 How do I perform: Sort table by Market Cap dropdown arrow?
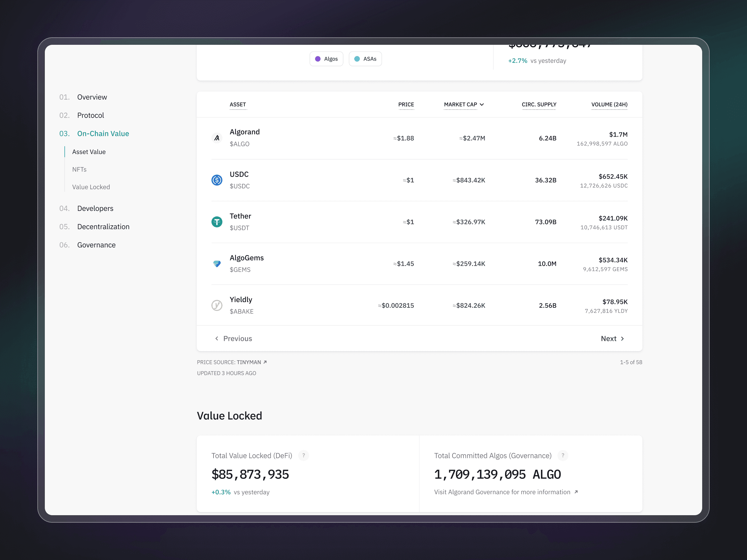pos(482,105)
